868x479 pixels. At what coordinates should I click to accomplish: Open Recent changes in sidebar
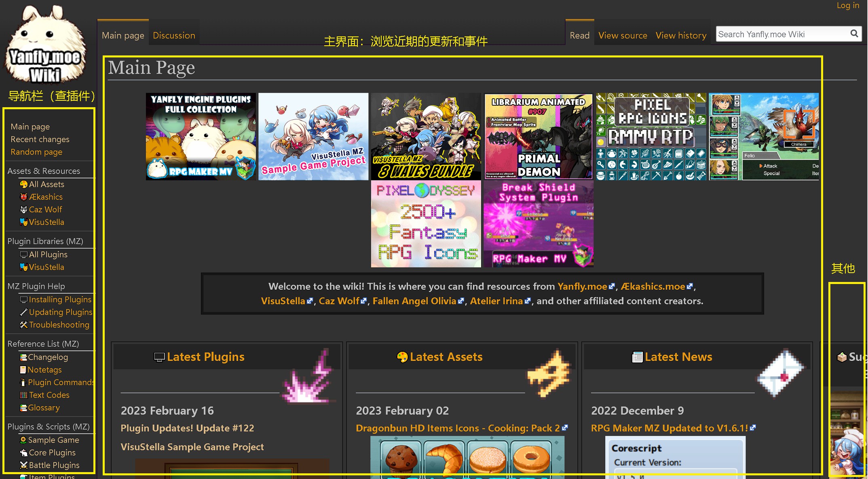pos(40,139)
